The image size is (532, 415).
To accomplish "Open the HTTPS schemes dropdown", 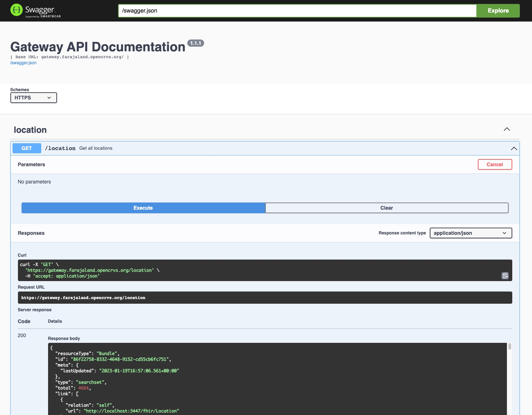I will (33, 98).
